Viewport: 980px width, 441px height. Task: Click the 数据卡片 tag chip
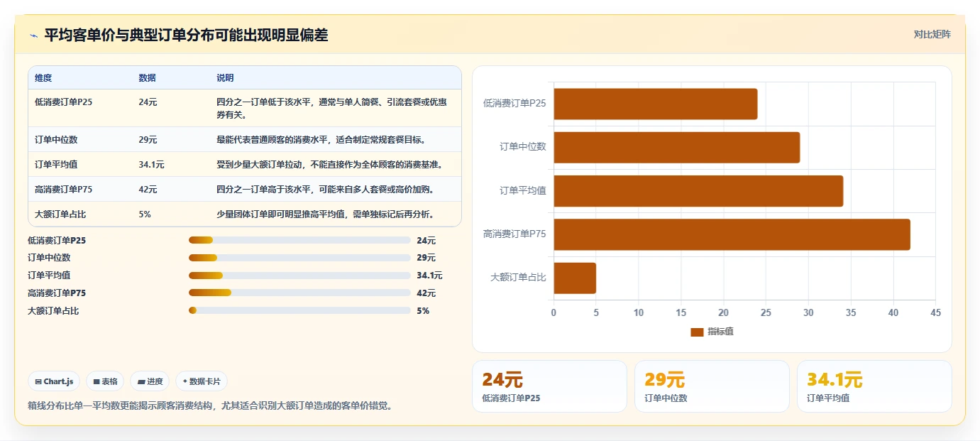click(202, 381)
